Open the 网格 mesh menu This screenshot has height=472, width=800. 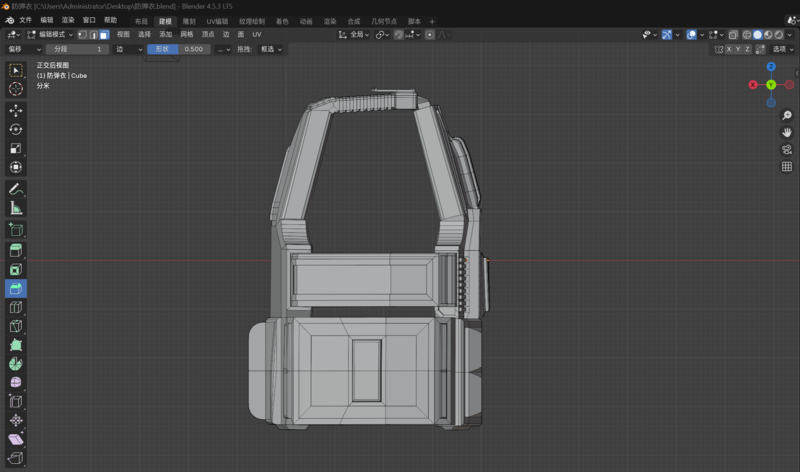point(187,35)
